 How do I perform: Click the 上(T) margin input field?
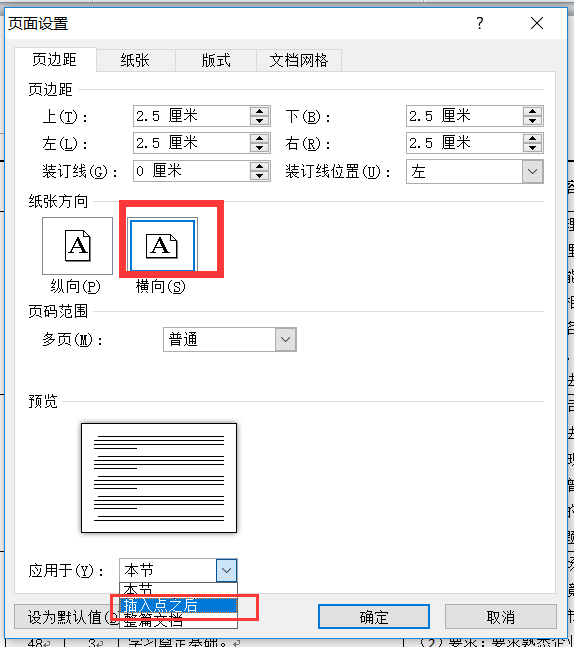[192, 116]
